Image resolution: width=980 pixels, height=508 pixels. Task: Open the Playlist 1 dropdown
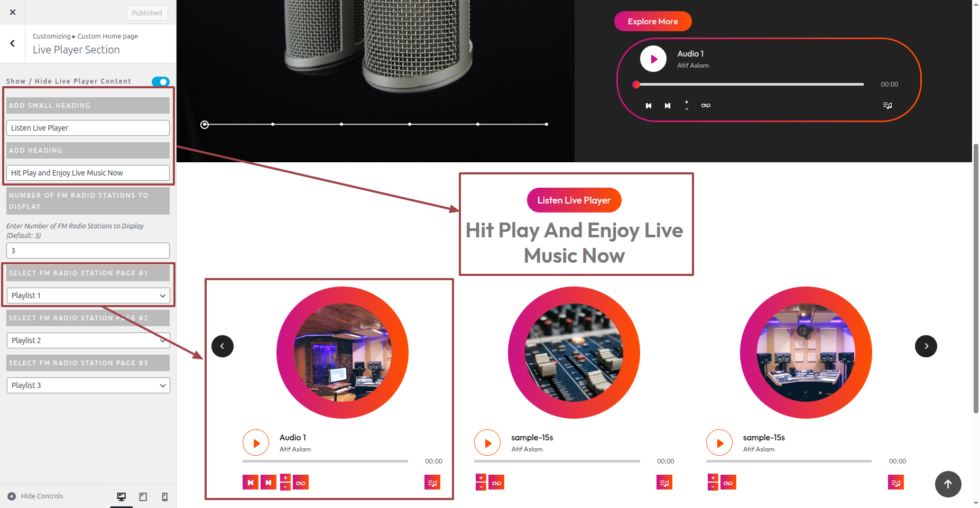pyautogui.click(x=88, y=295)
